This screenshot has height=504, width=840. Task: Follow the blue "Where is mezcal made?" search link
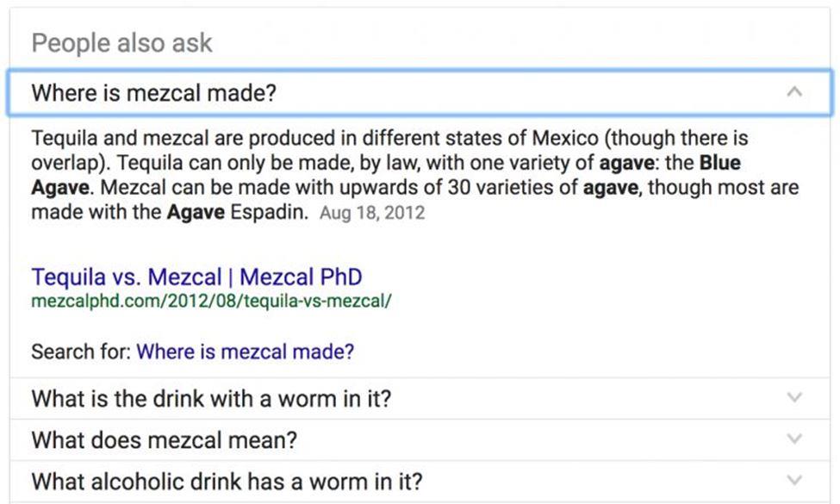pos(245,352)
